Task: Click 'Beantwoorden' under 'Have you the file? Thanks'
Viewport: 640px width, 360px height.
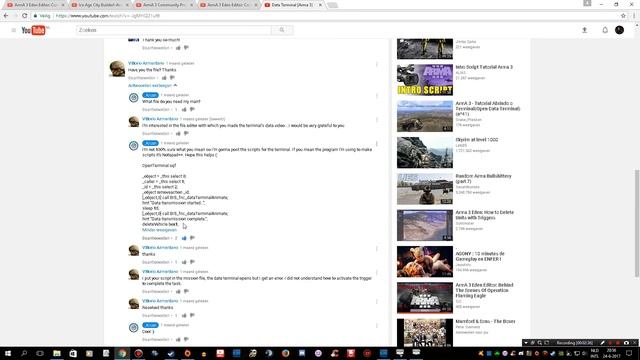Action: [x=142, y=78]
